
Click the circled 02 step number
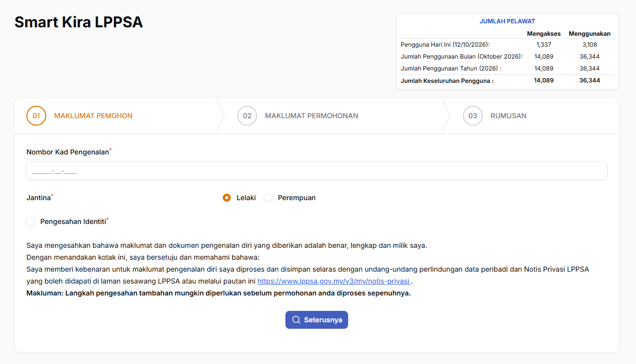tap(247, 116)
